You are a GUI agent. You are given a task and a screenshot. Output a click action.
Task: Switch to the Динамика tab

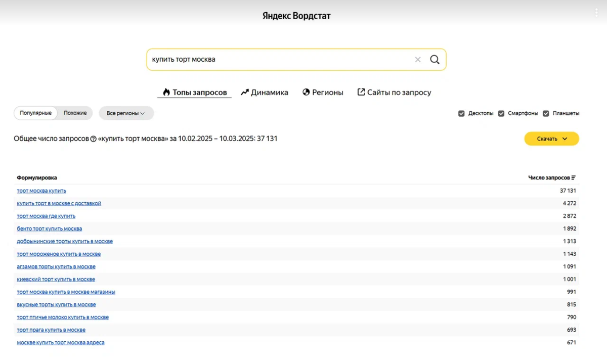265,93
